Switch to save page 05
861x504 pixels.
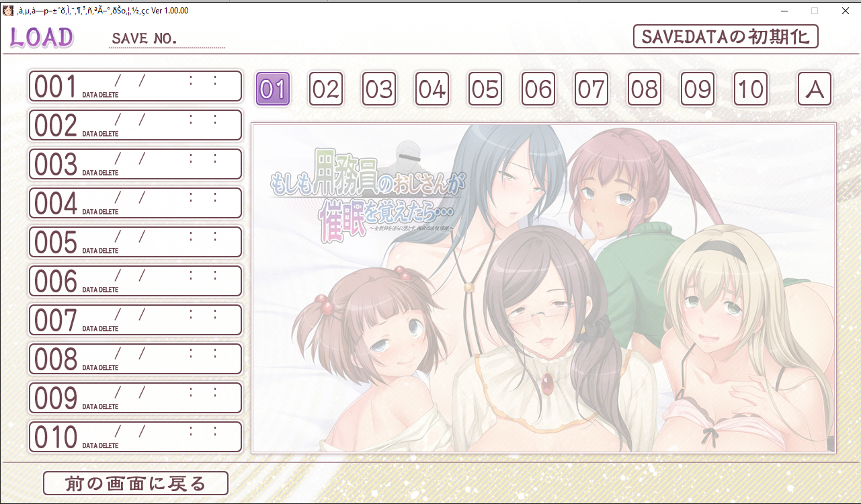(x=485, y=89)
